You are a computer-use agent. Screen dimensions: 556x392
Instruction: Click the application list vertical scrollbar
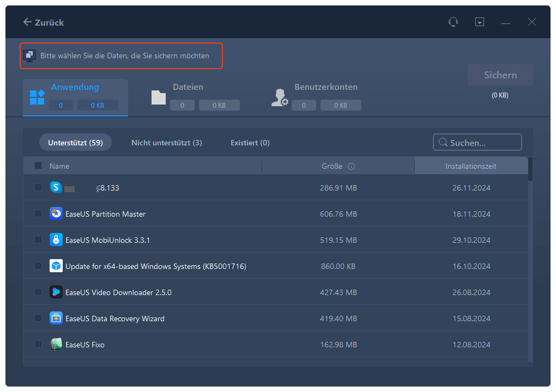[530, 169]
